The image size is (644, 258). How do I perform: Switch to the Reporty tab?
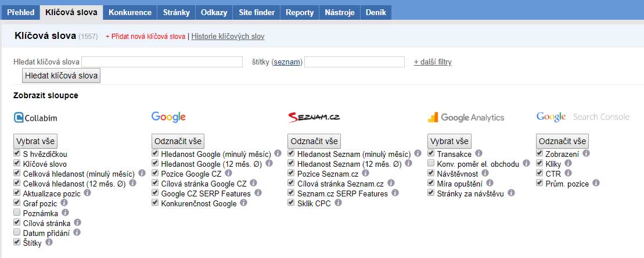point(300,12)
